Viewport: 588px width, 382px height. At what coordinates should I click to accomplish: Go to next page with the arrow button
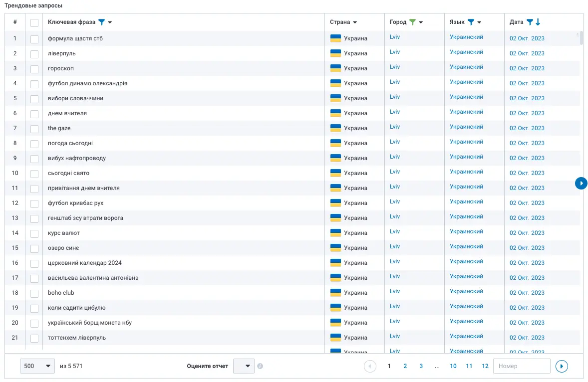[x=562, y=366]
